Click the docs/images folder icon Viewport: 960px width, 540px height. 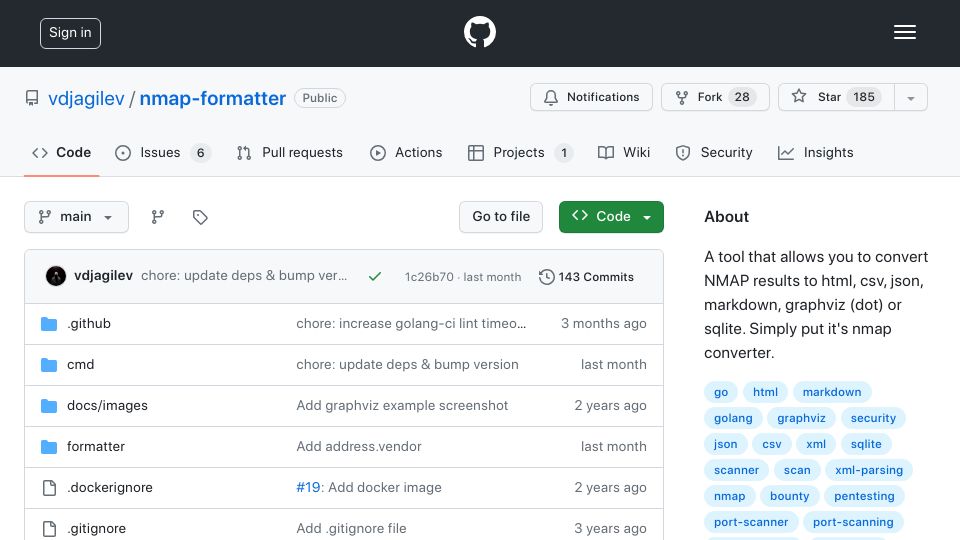coord(49,406)
